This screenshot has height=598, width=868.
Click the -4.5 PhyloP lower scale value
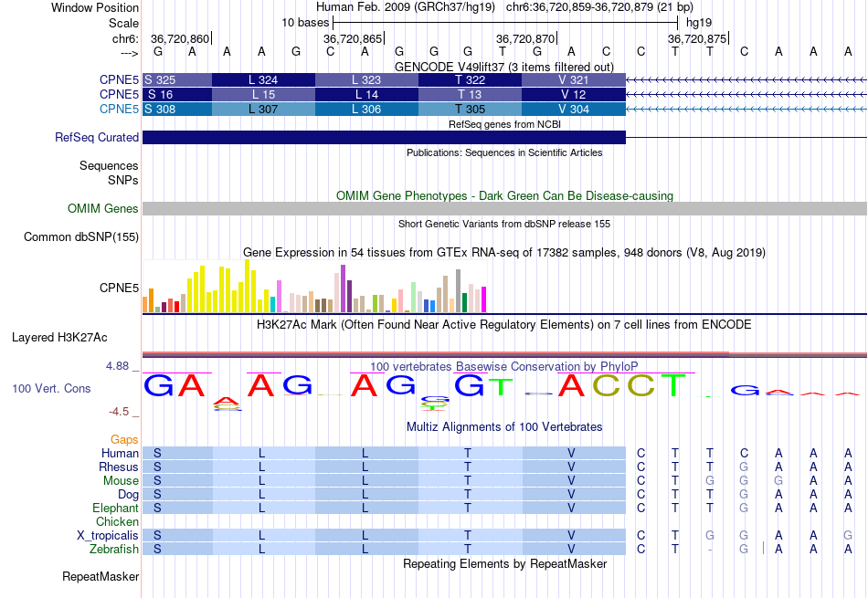pos(119,412)
